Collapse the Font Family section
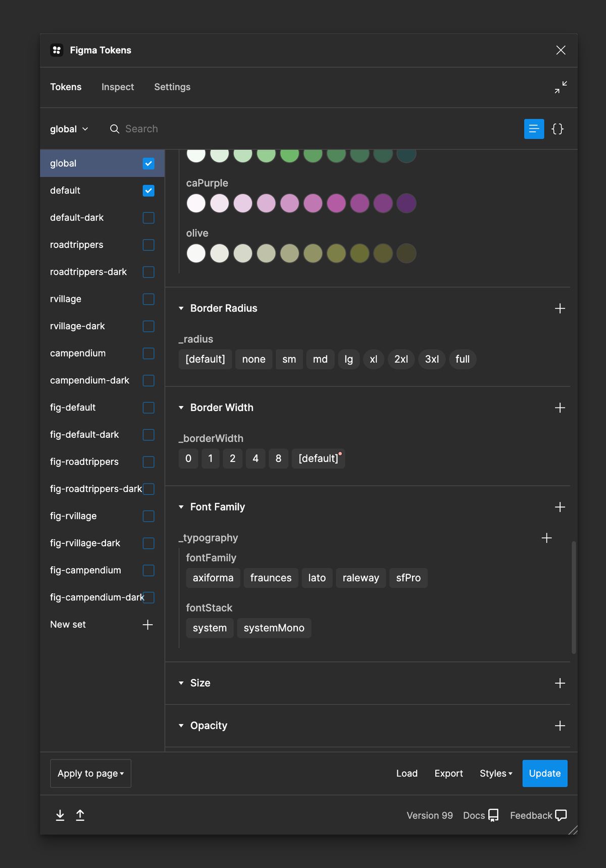Image resolution: width=606 pixels, height=868 pixels. 181,507
